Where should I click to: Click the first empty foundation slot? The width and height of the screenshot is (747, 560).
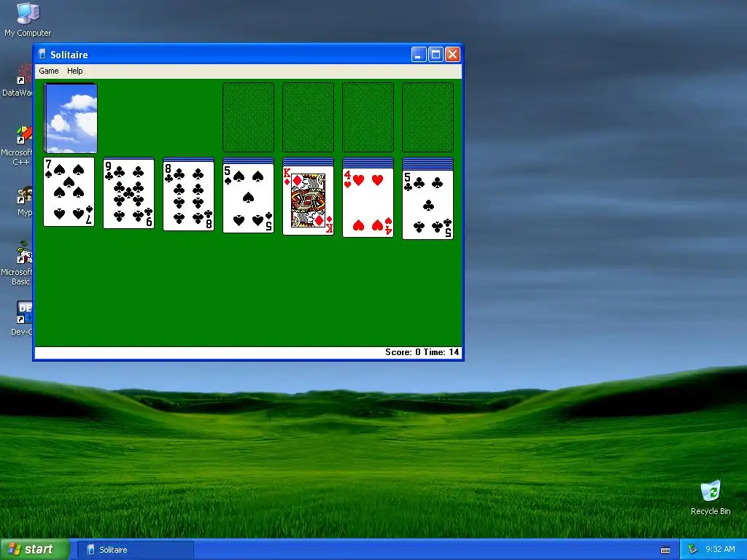tap(248, 117)
